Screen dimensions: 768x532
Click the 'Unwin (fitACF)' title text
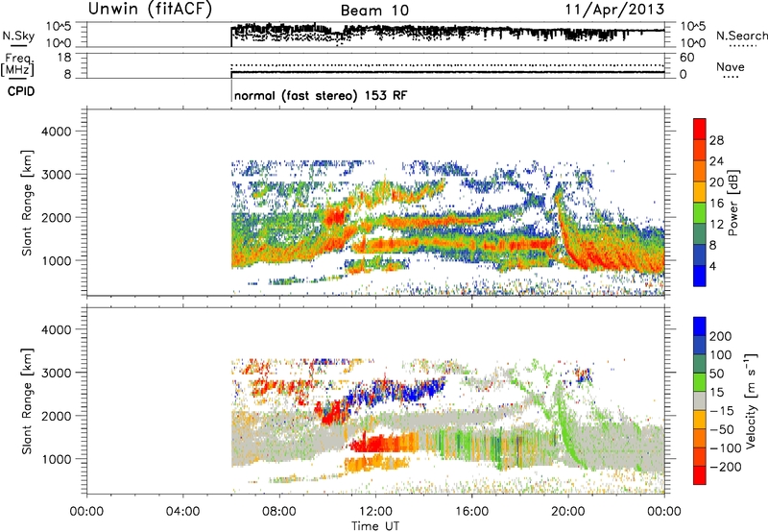point(150,9)
